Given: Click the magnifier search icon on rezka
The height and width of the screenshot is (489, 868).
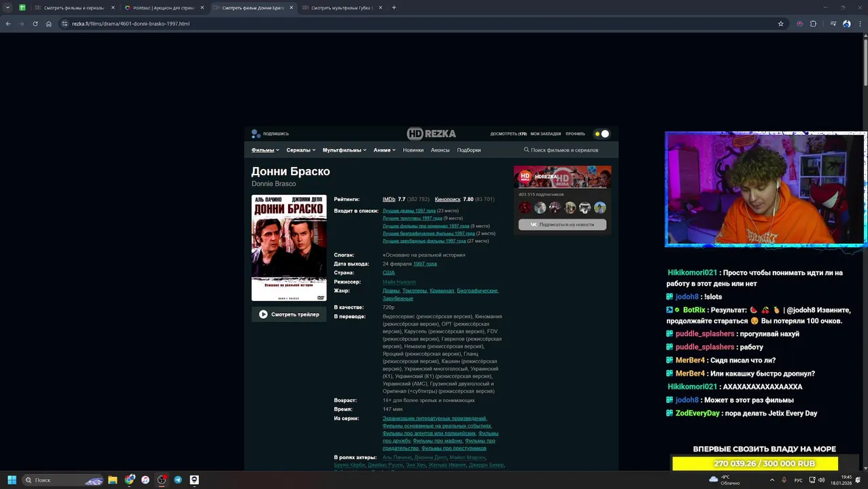Looking at the screenshot, I should click(x=526, y=150).
